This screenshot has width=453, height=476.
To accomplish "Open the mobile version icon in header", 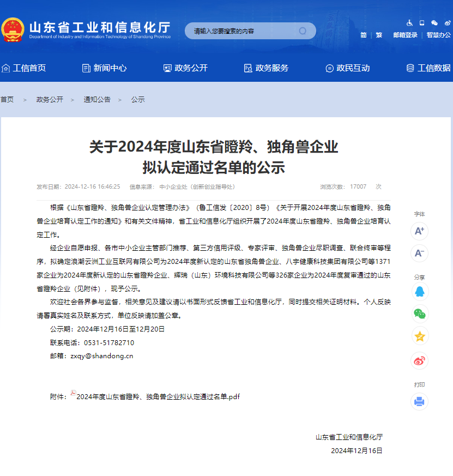I will 421,23.
